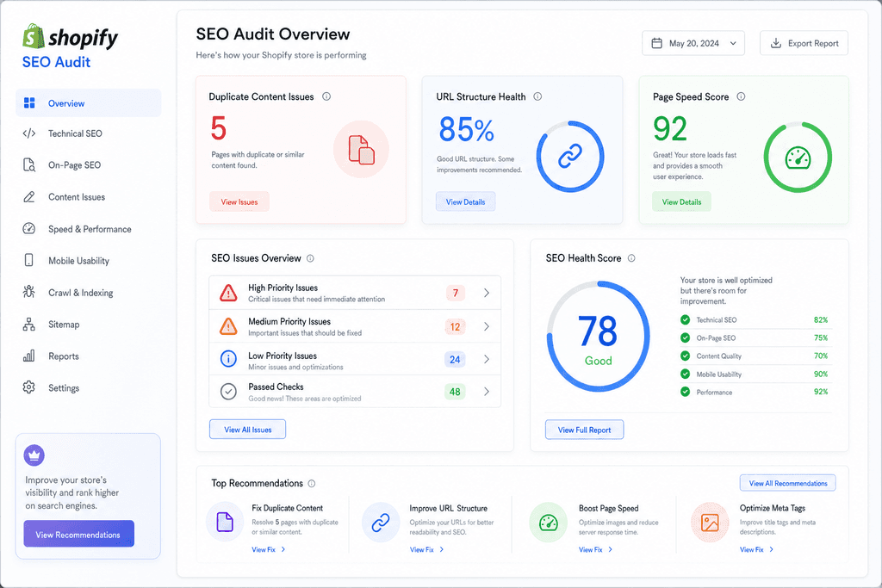Image resolution: width=882 pixels, height=588 pixels.
Task: Open the Overview grid icon
Action: (x=29, y=102)
